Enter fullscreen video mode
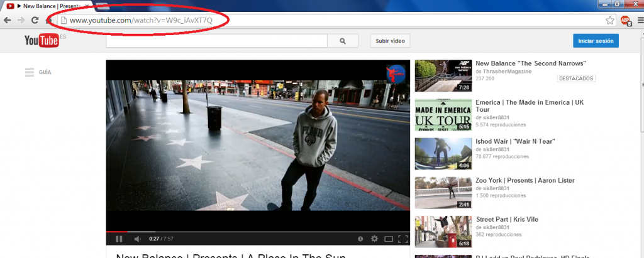Screen dimensions: 644x258 [403, 239]
